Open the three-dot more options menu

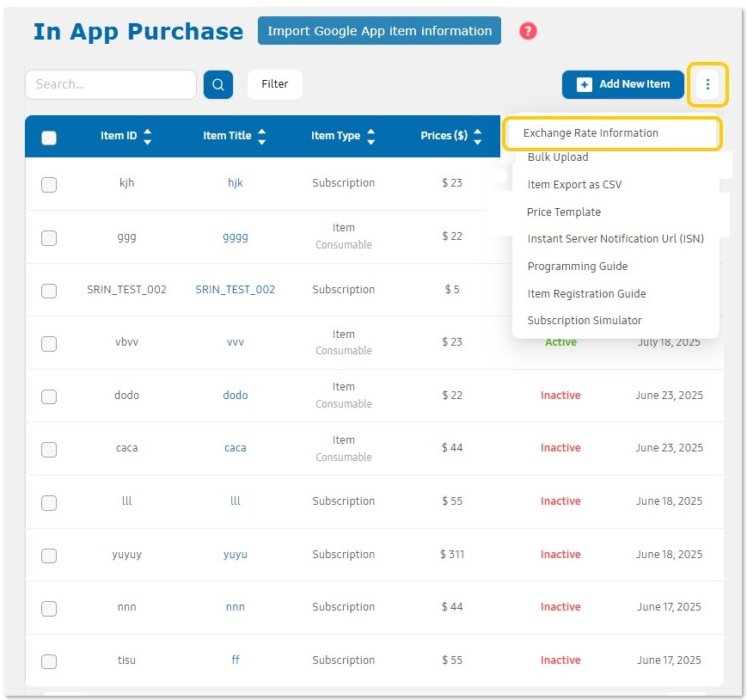[x=707, y=84]
